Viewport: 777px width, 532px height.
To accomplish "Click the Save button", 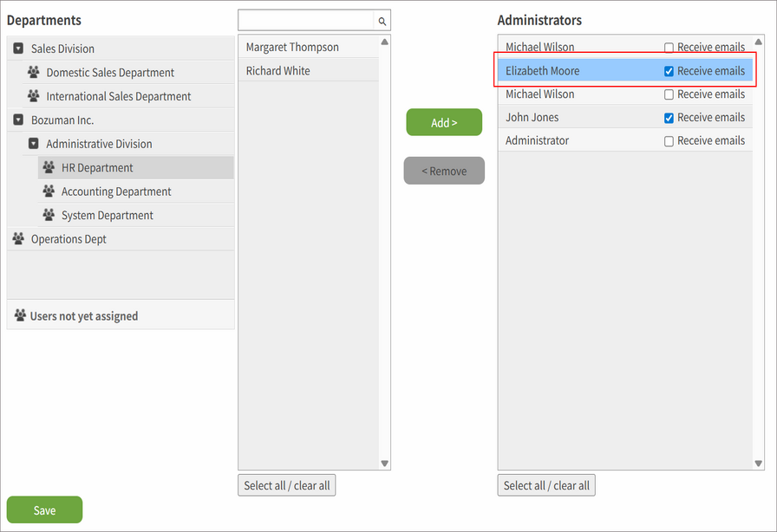I will click(44, 509).
